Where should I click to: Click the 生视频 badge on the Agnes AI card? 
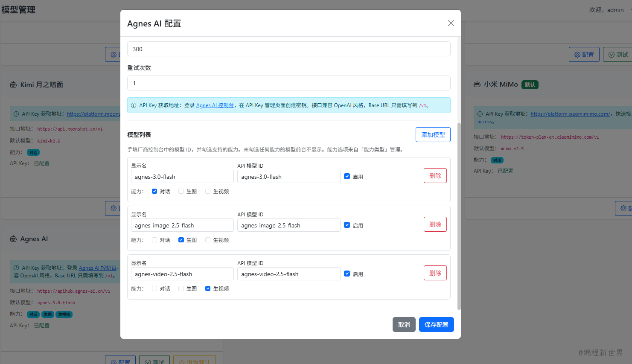pos(64,314)
